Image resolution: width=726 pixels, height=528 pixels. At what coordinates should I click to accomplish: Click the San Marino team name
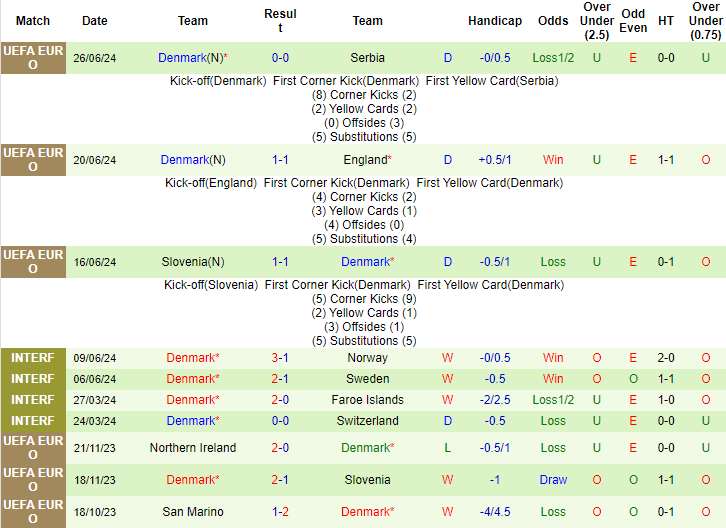[x=193, y=512]
